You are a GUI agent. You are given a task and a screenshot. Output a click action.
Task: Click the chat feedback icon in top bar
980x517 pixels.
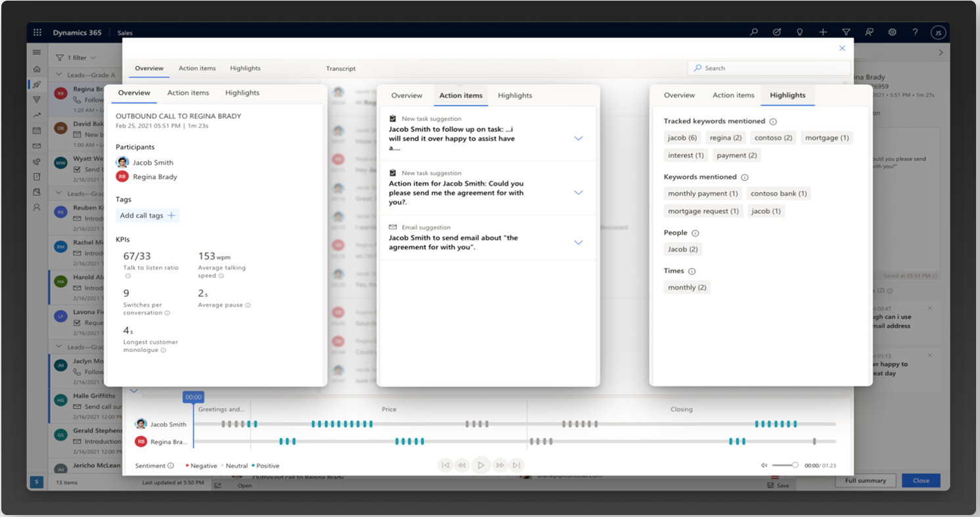pyautogui.click(x=870, y=32)
